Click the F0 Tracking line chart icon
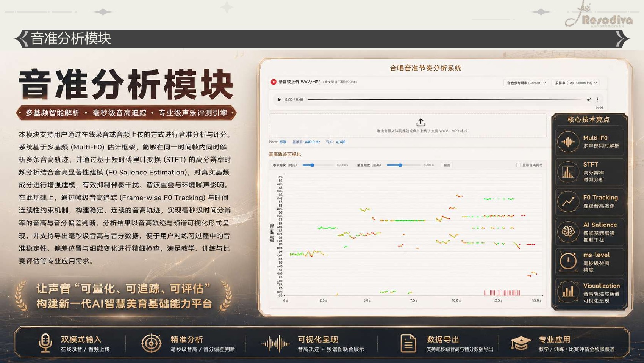The width and height of the screenshot is (644, 363). [x=568, y=201]
